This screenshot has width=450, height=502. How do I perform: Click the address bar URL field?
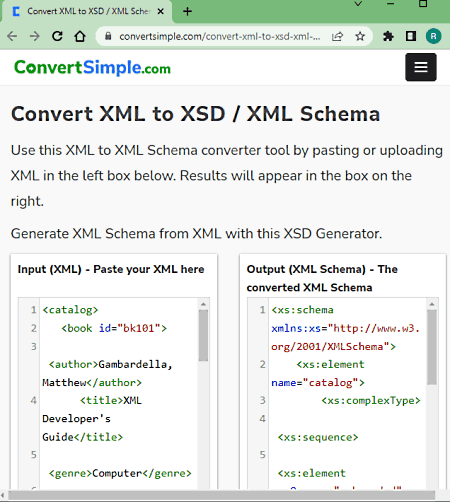[x=220, y=36]
